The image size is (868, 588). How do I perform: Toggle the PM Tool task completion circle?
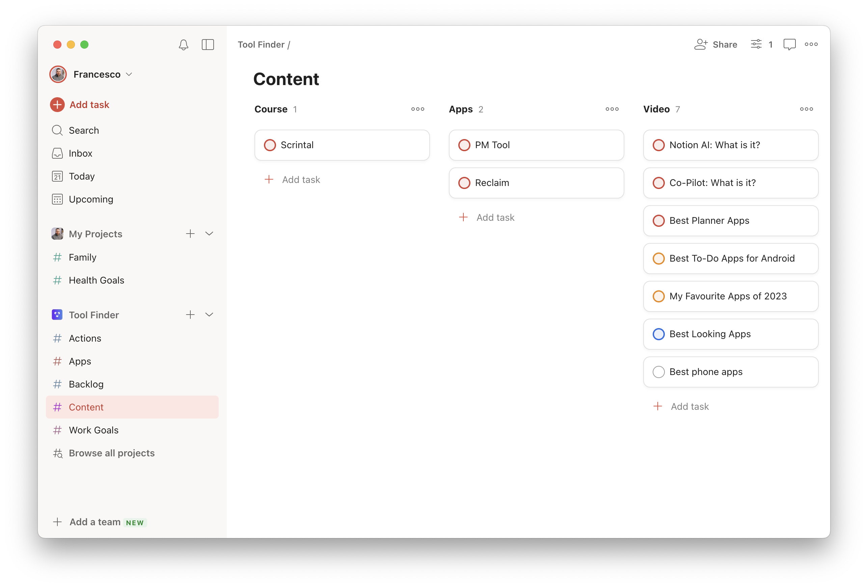click(x=463, y=144)
